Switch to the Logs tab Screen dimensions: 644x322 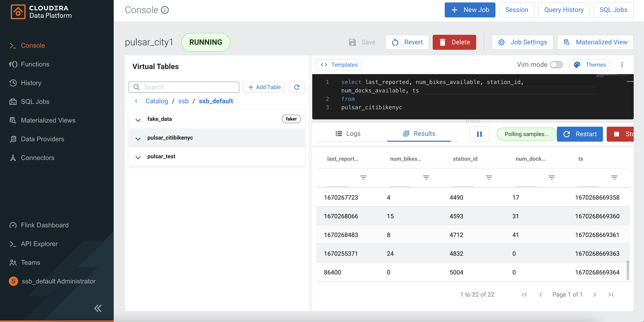coord(348,134)
